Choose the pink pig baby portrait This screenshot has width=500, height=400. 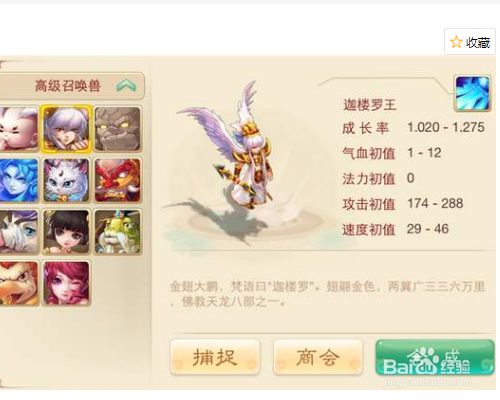[x=19, y=129]
